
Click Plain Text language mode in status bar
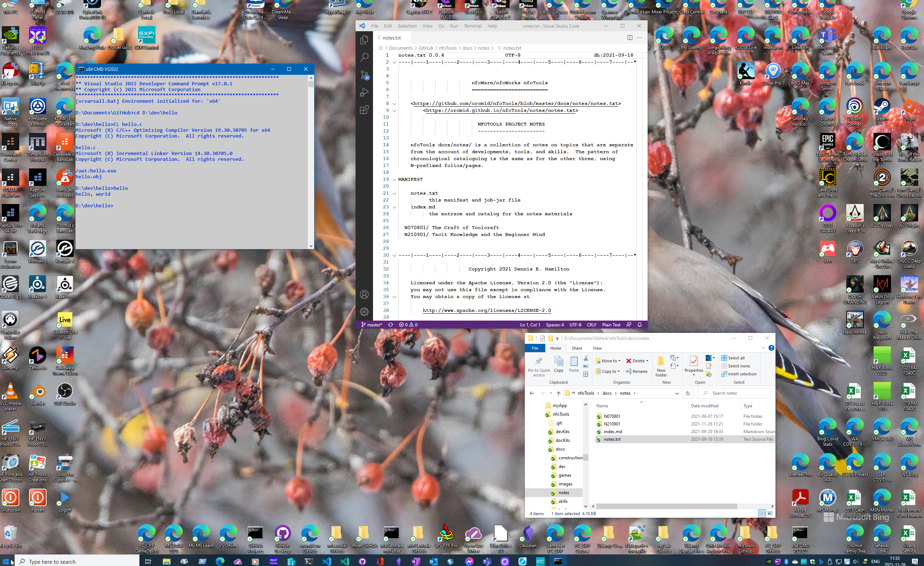click(611, 325)
